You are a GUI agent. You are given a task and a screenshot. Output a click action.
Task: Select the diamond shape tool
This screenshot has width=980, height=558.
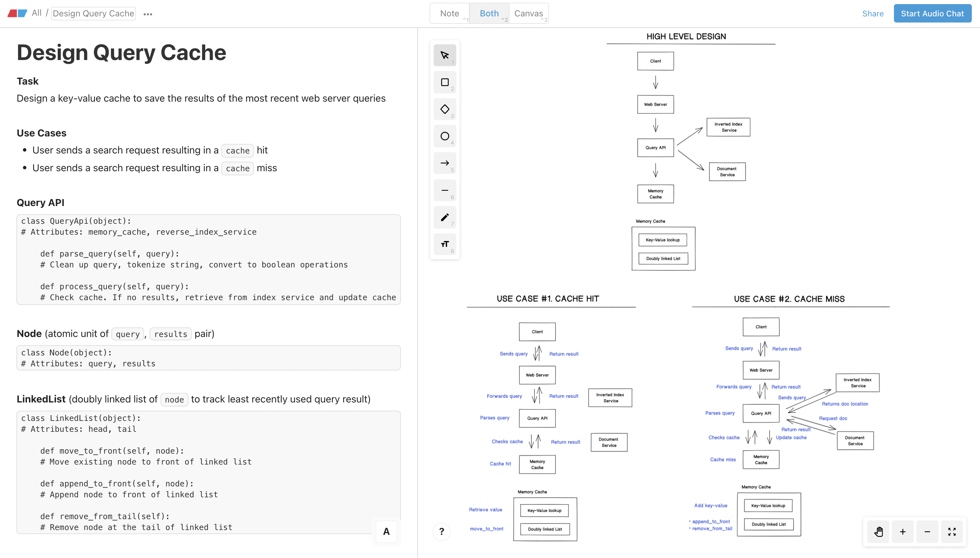pyautogui.click(x=445, y=109)
